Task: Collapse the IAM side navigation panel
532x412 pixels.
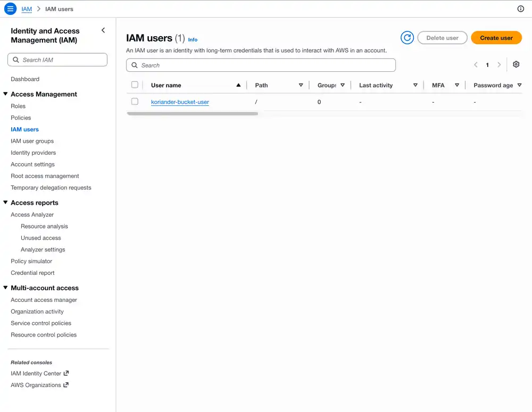Action: 103,30
